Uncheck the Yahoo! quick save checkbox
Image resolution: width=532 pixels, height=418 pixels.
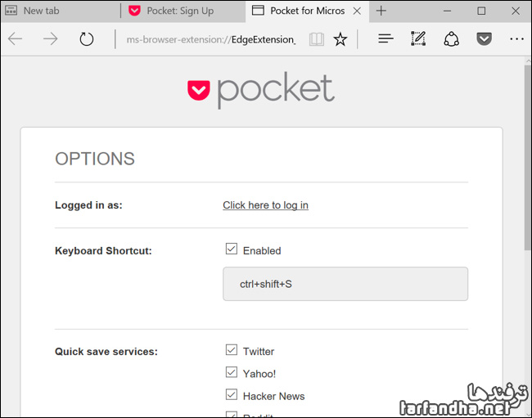tap(232, 372)
